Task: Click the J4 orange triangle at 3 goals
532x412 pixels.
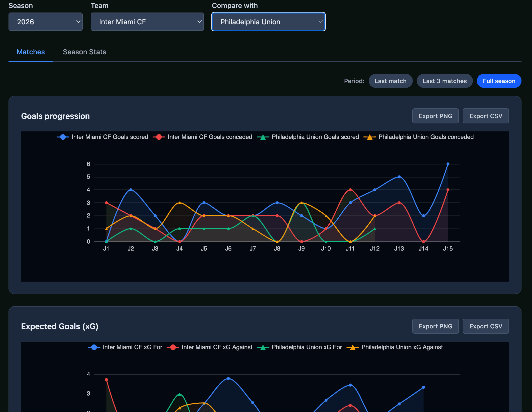Action: (179, 203)
